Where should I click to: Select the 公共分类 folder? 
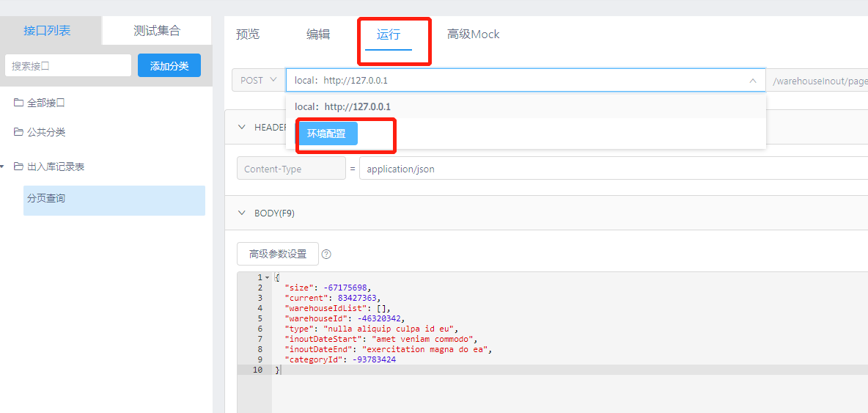click(x=46, y=132)
